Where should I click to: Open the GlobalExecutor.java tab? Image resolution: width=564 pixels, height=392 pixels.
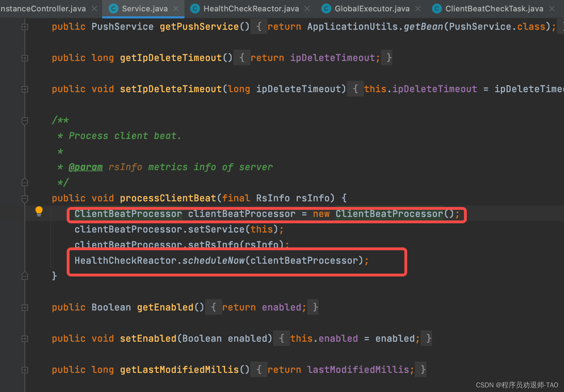pos(372,9)
